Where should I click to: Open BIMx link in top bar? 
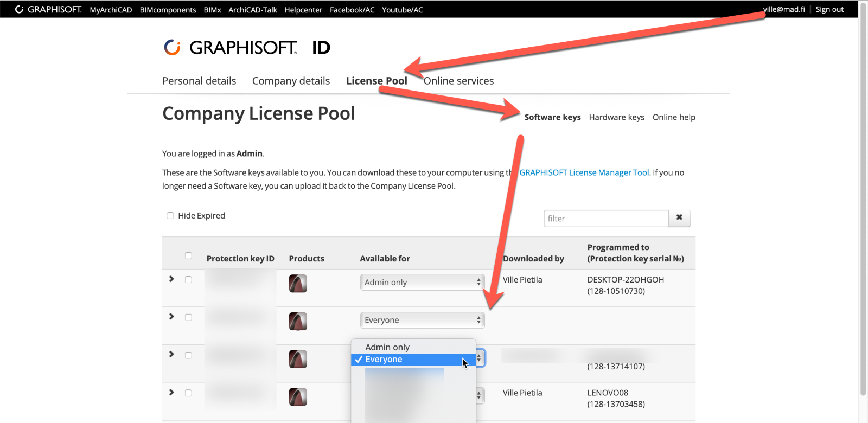pyautogui.click(x=212, y=10)
